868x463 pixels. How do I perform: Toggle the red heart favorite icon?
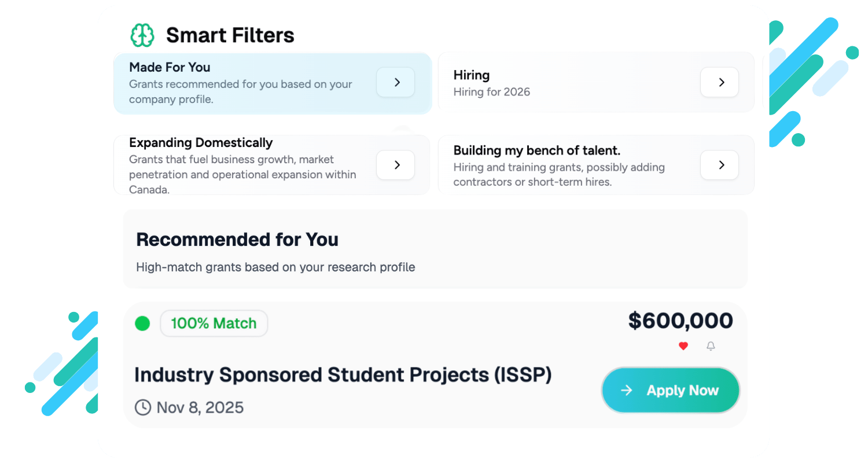(x=683, y=346)
